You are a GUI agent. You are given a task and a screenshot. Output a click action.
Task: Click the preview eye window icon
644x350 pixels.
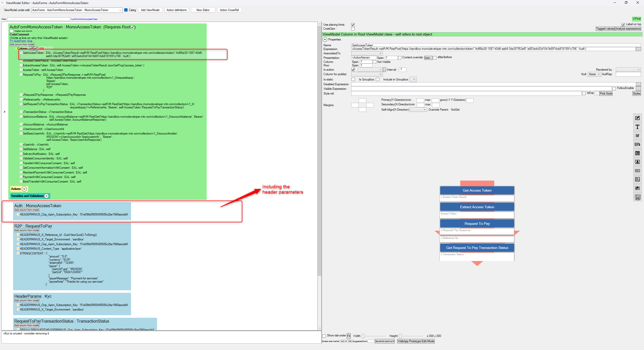point(637,198)
